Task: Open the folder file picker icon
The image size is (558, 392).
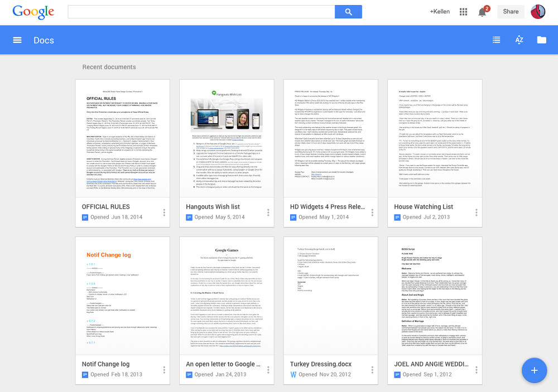Action: click(542, 40)
